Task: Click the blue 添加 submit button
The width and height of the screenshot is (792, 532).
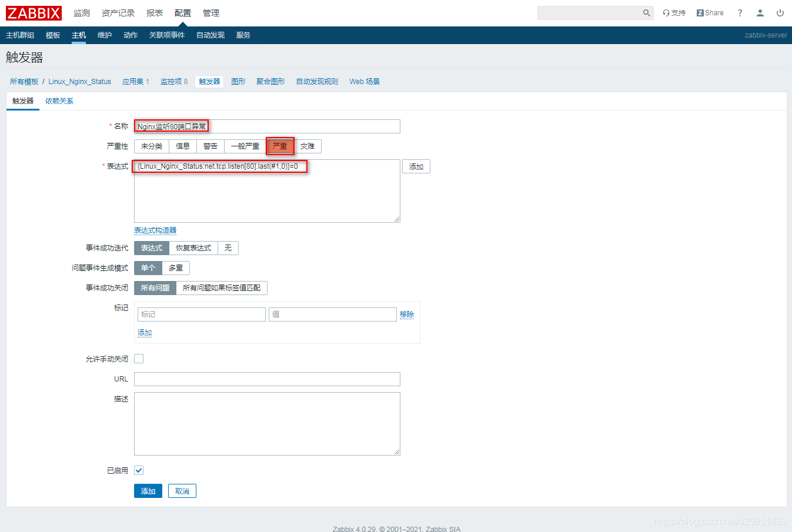Action: click(x=148, y=491)
